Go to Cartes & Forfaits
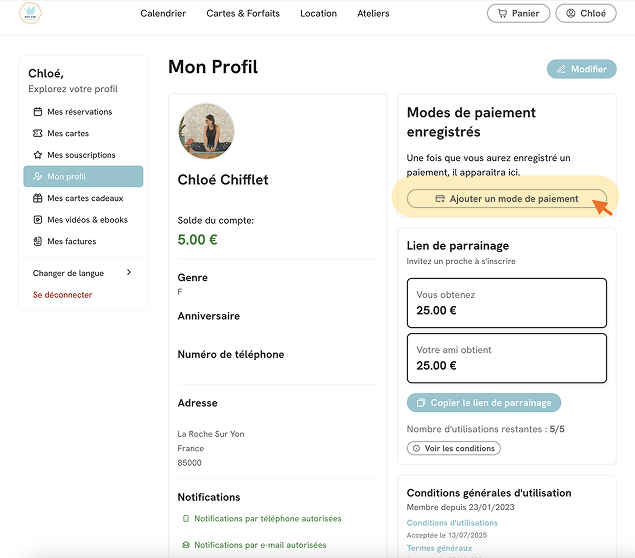 tap(243, 14)
